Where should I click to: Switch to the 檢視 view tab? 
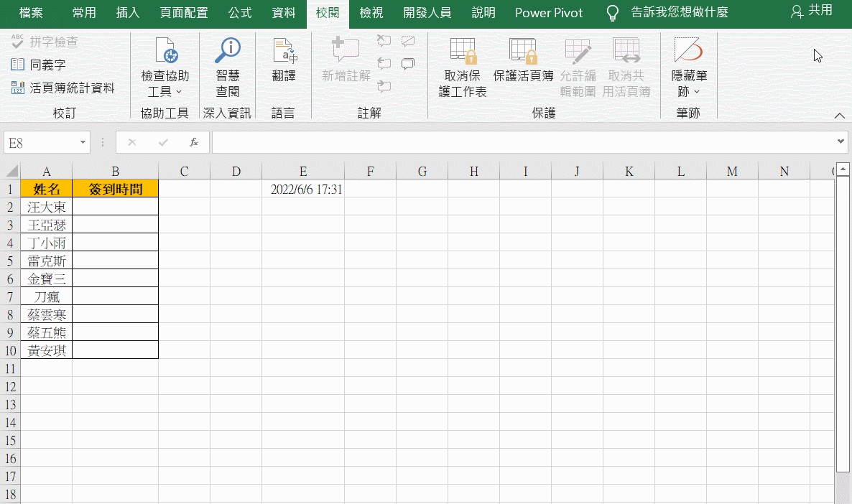click(371, 13)
